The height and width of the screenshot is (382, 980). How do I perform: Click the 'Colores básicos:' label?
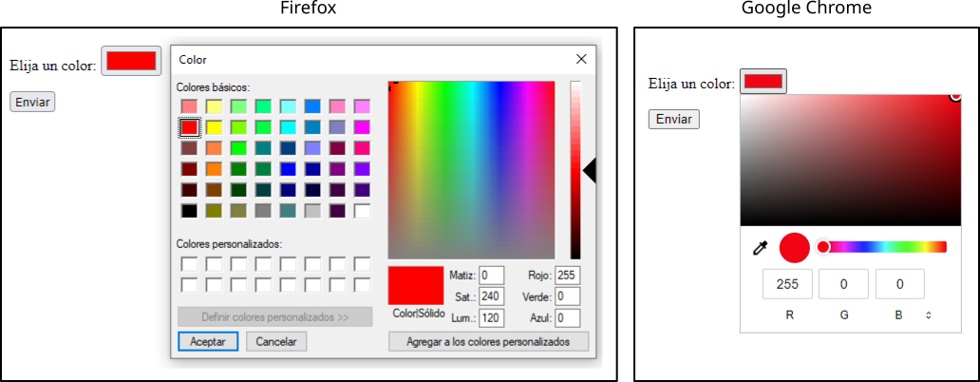click(x=213, y=86)
